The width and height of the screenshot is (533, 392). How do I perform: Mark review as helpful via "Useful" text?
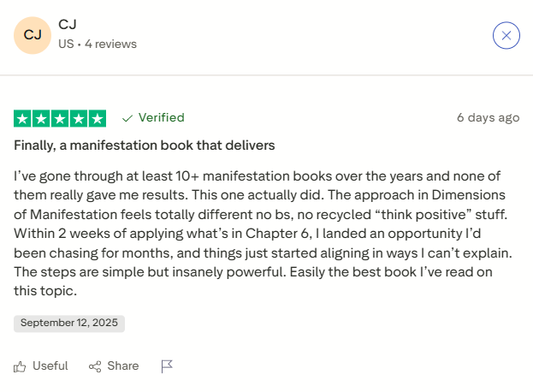point(50,366)
